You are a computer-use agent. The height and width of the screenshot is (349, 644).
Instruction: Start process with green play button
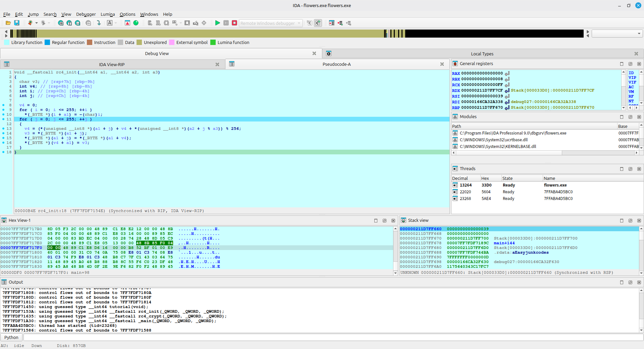217,23
